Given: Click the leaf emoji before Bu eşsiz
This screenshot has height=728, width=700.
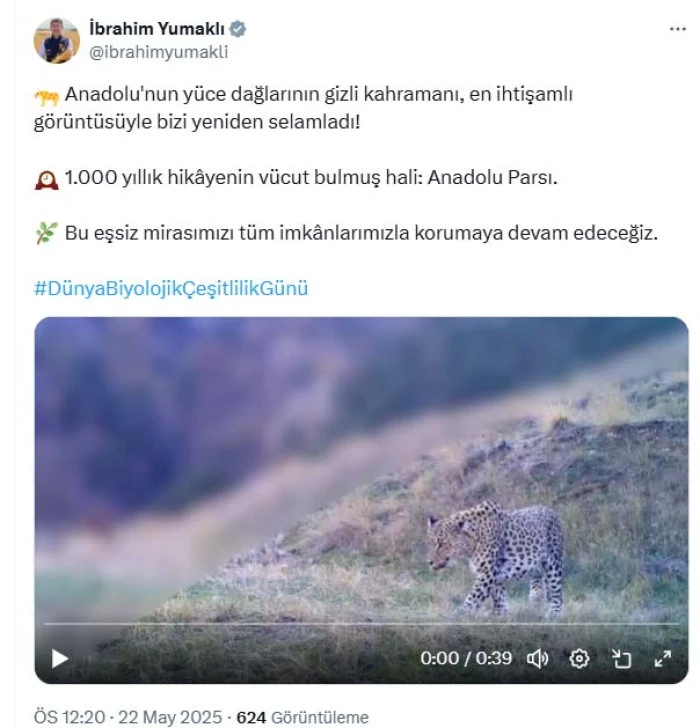Looking at the screenshot, I should click(x=47, y=234).
